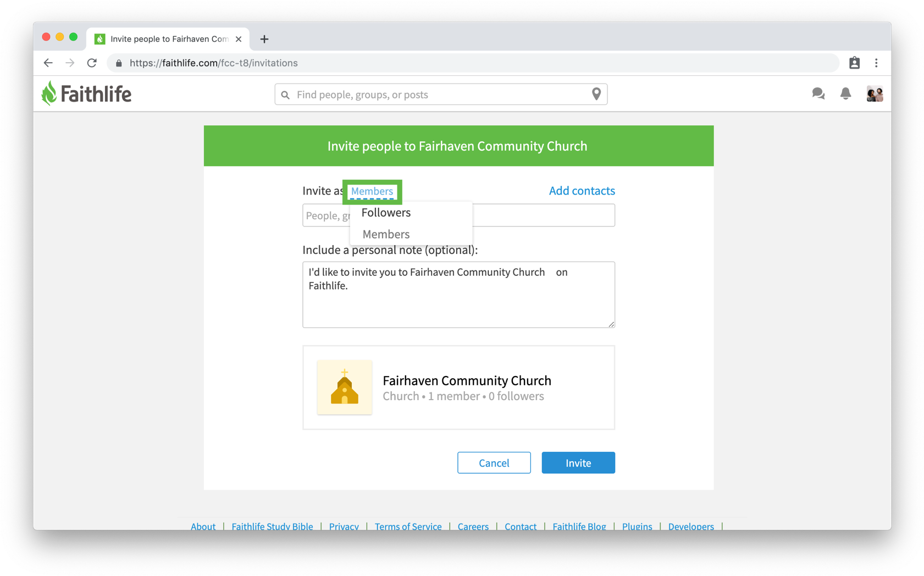This screenshot has width=924, height=576.
Task: Click the location pin in search bar
Action: [596, 95]
